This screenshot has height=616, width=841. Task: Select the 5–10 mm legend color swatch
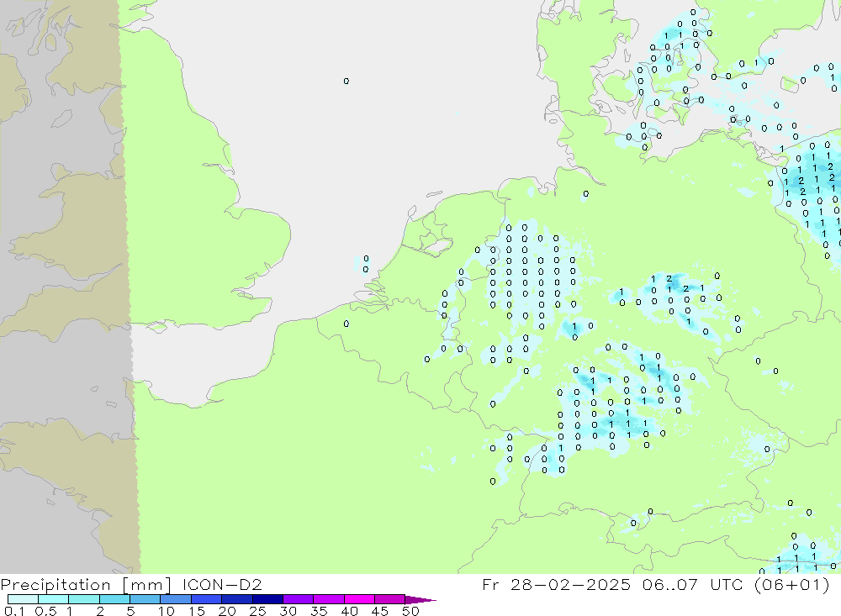145,599
